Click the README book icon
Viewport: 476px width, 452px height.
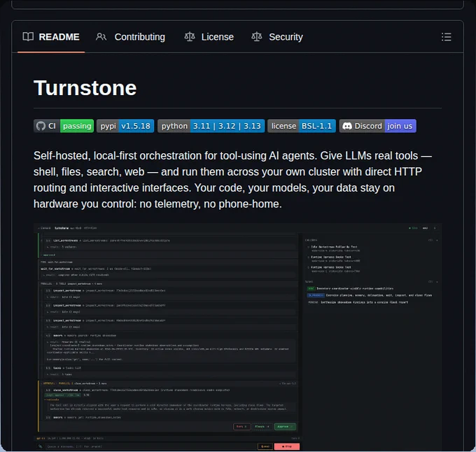click(28, 36)
